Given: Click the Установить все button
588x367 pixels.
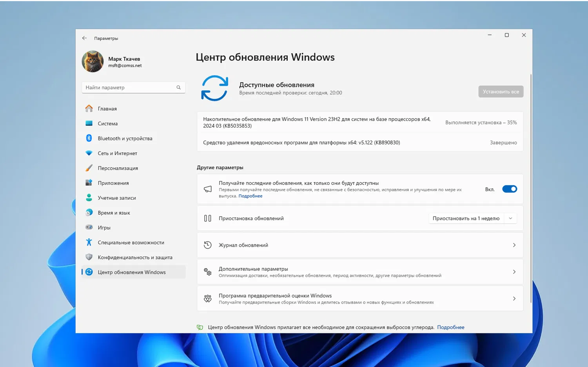Looking at the screenshot, I should (x=501, y=92).
